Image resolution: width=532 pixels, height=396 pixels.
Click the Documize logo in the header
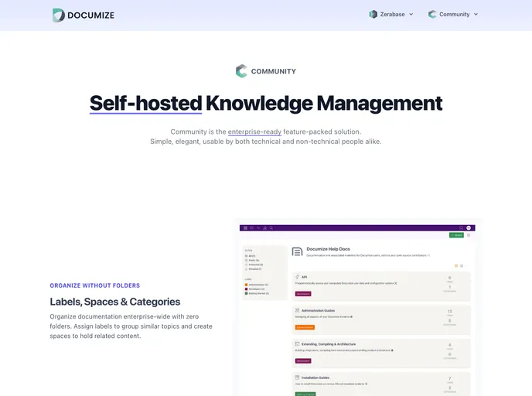(84, 15)
